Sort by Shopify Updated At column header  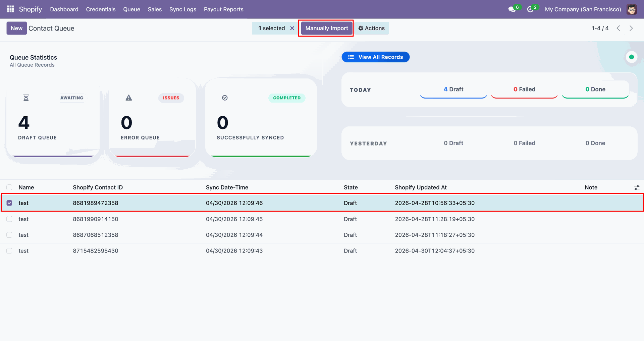pos(421,187)
